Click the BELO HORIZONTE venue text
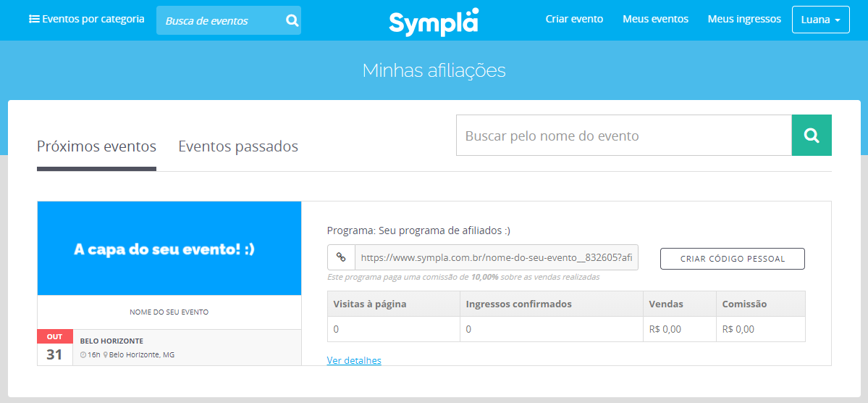This screenshot has width=868, height=403. pos(111,341)
